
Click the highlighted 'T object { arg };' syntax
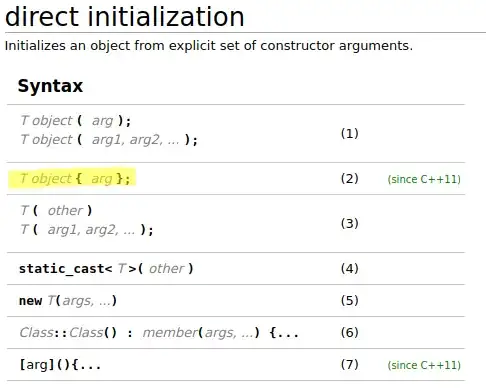(x=75, y=179)
